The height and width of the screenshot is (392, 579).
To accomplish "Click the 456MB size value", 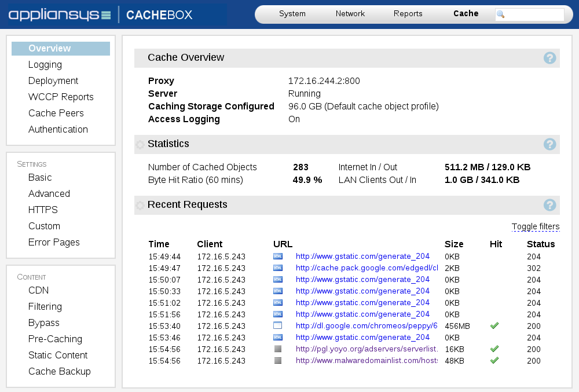I will pos(457,326).
